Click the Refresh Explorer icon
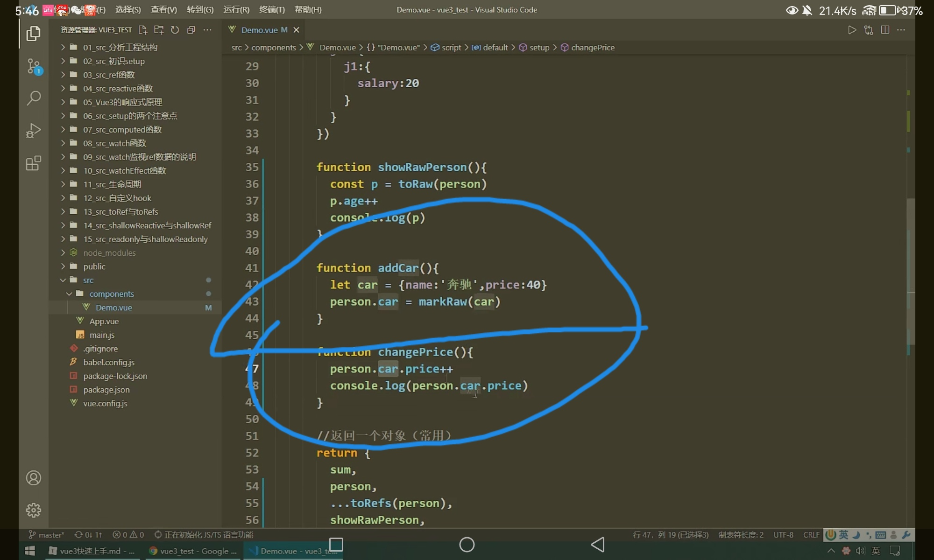934x560 pixels. (175, 30)
